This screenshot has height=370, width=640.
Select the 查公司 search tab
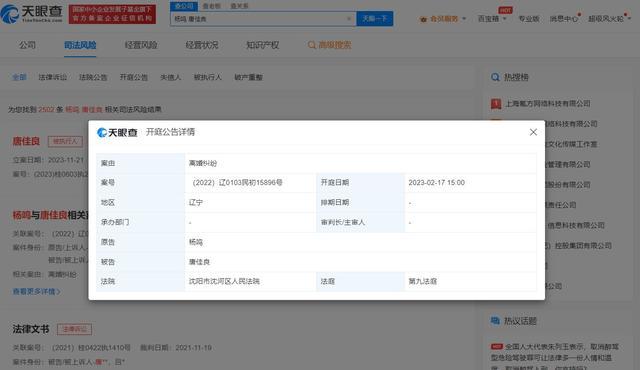pyautogui.click(x=184, y=6)
